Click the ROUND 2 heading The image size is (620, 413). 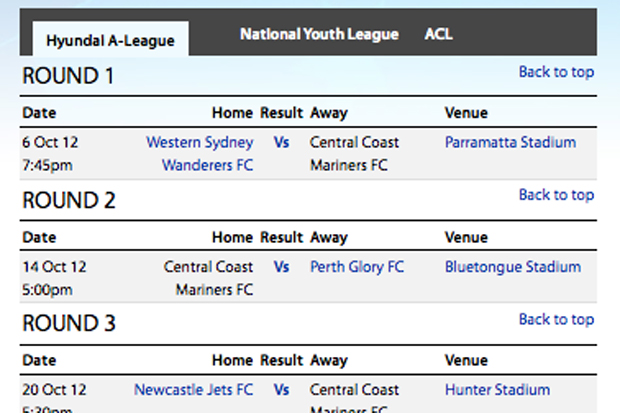click(69, 200)
